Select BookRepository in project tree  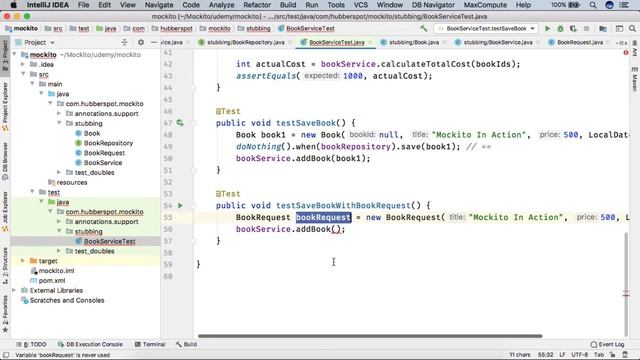point(108,143)
